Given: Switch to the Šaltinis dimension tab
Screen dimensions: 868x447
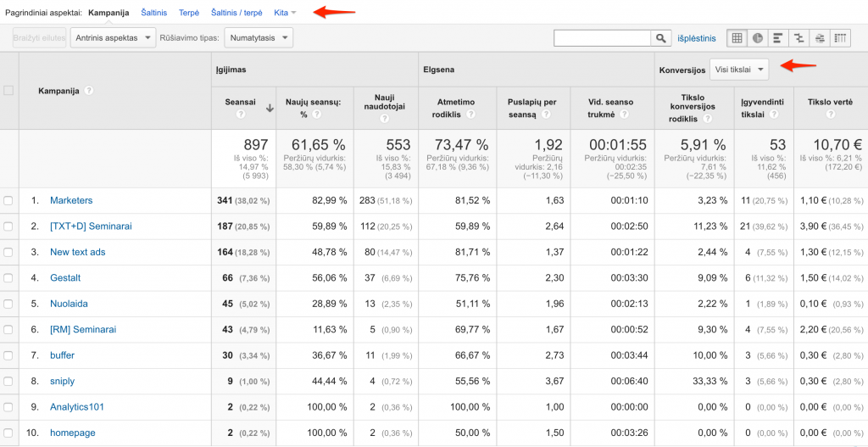Looking at the screenshot, I should [x=153, y=13].
